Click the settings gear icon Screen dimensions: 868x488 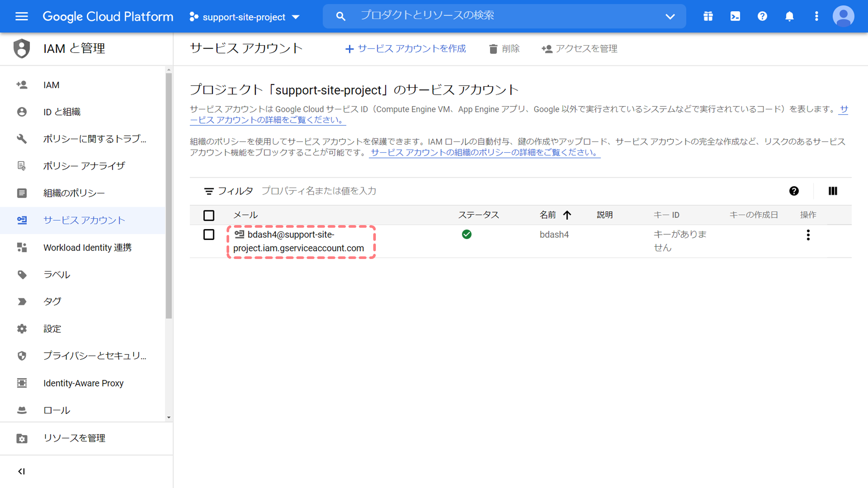click(x=22, y=329)
